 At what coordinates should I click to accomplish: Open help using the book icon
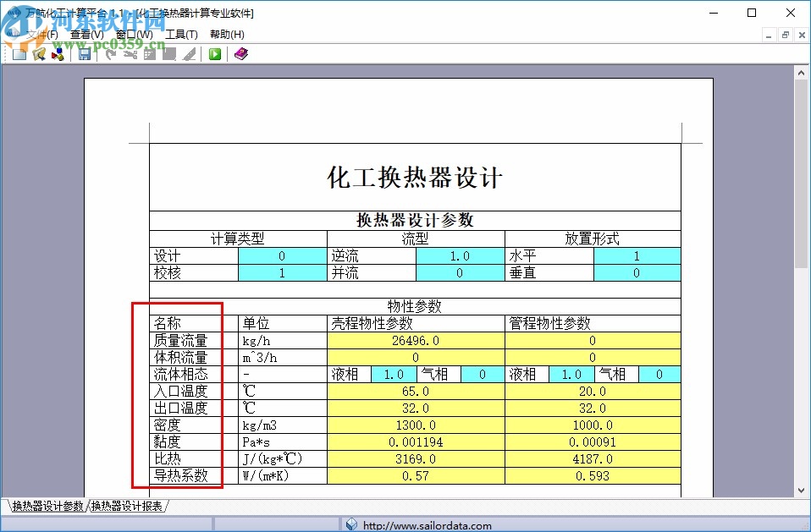pos(240,53)
